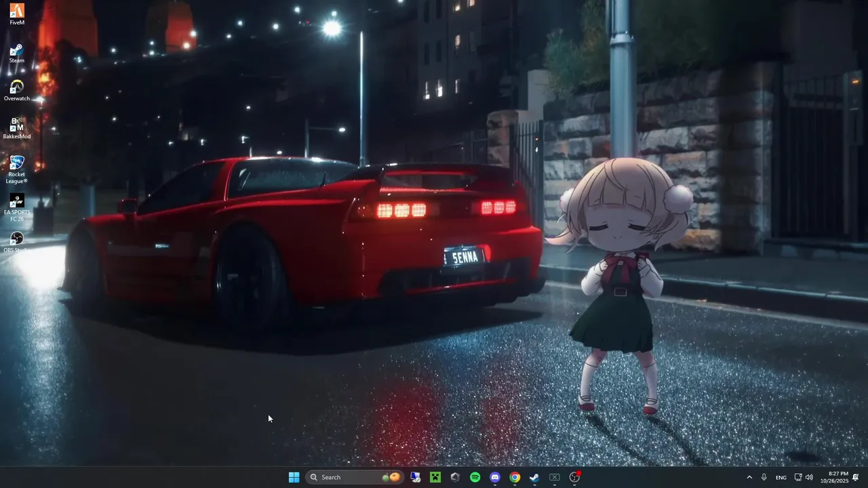This screenshot has height=488, width=868.
Task: Open the ENG language switcher
Action: point(781,477)
